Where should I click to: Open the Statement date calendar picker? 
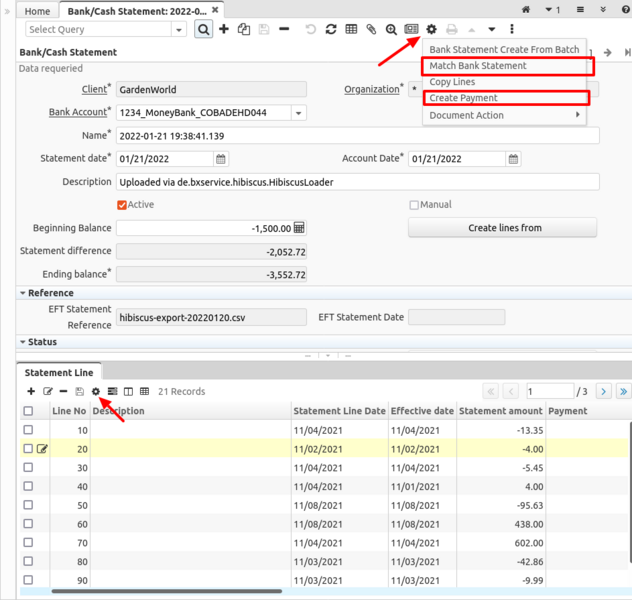click(x=221, y=159)
